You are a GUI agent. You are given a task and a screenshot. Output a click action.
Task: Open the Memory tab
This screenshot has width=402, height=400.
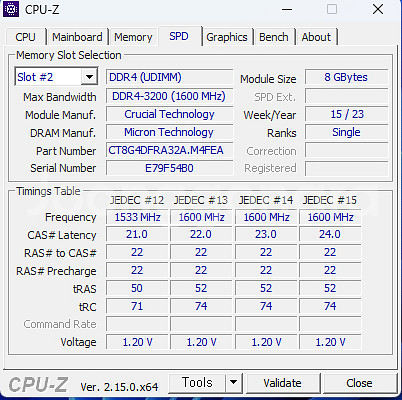tap(133, 37)
